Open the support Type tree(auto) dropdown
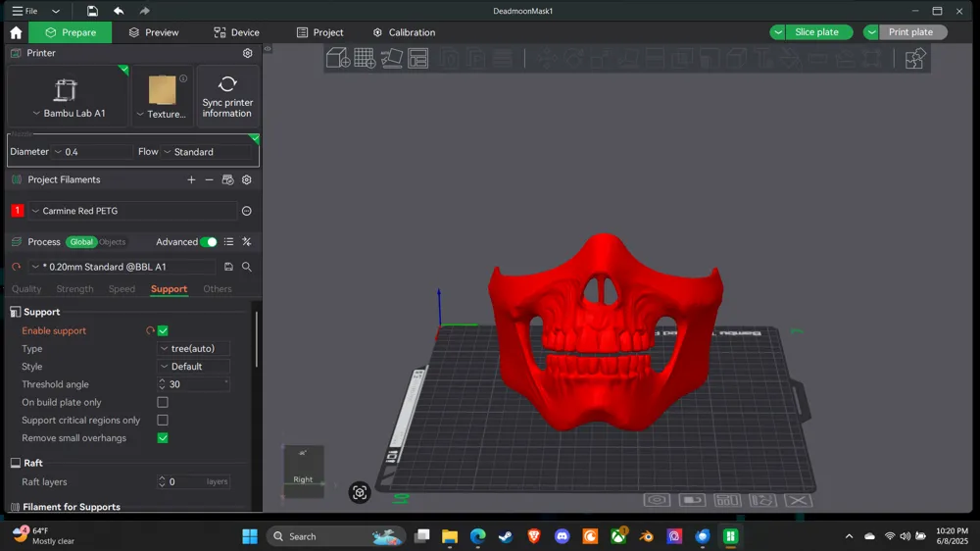Screen dimensions: 980x551 [x=194, y=348]
